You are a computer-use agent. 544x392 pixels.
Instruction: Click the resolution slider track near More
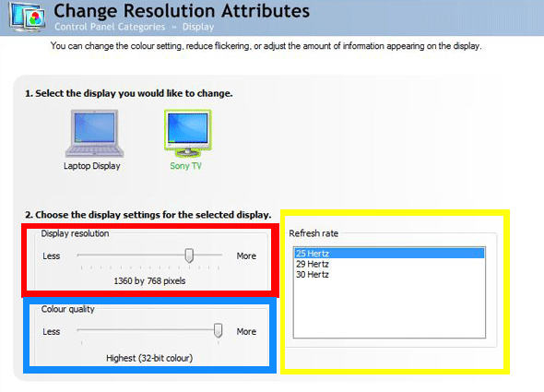coord(208,255)
